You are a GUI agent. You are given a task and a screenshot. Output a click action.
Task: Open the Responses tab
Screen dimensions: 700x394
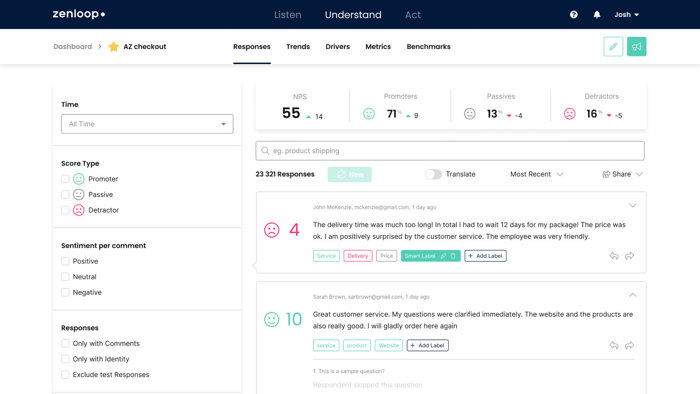tap(252, 46)
